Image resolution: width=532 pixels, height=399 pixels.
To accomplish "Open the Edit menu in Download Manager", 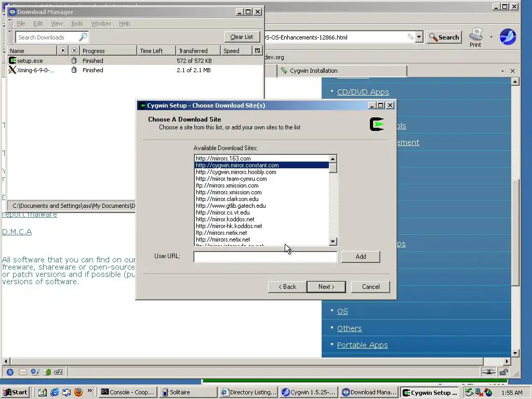I will 37,23.
